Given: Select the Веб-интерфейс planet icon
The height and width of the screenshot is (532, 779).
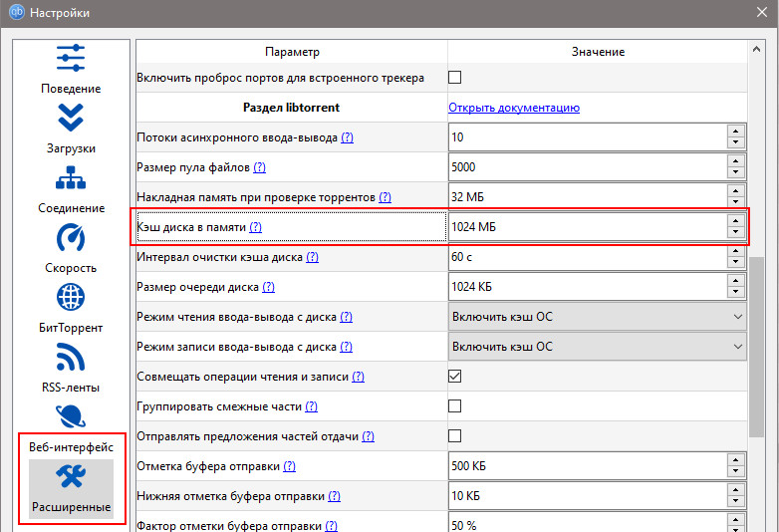Looking at the screenshot, I should click(x=71, y=416).
